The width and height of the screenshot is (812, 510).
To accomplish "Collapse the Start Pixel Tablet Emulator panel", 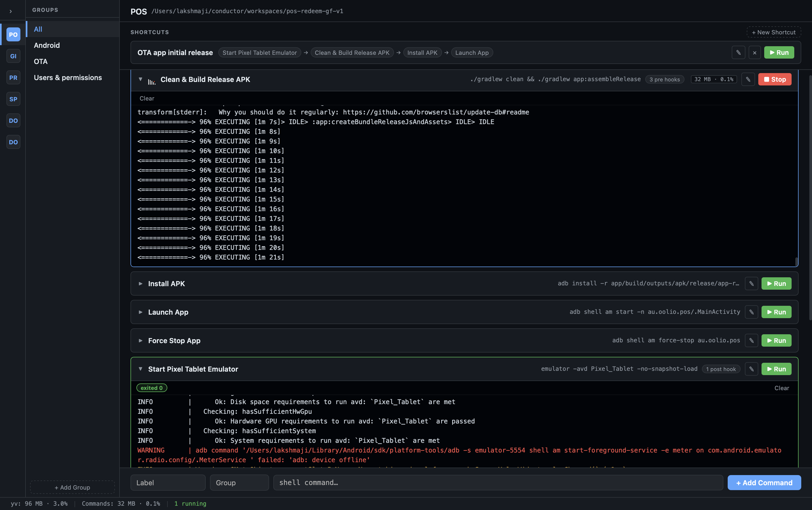I will click(140, 369).
